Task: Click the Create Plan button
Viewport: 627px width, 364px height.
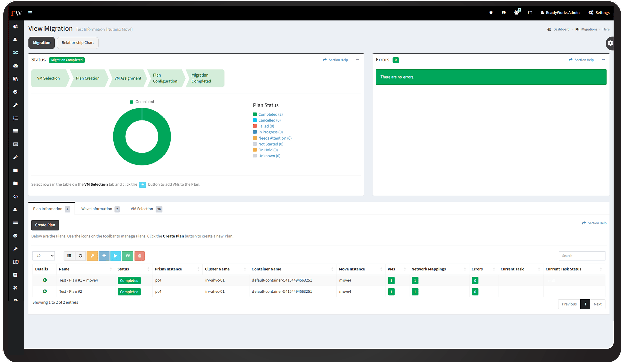Action: (45, 225)
